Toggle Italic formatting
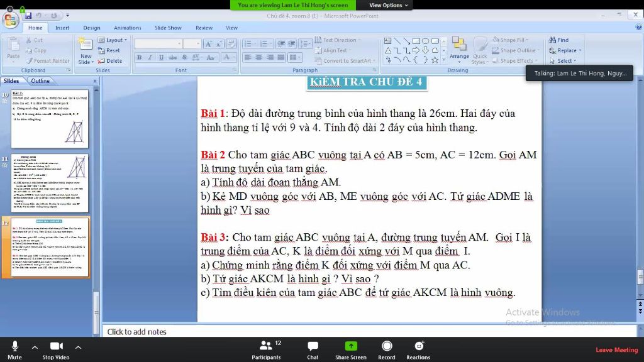Screen dimensions: 644x362 click(x=150, y=57)
